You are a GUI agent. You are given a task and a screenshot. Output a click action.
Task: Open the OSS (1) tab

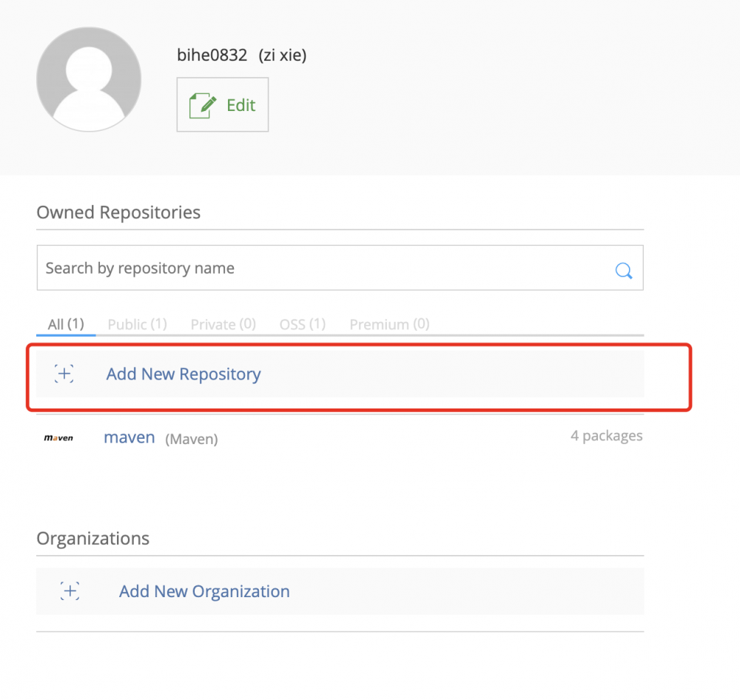[302, 324]
